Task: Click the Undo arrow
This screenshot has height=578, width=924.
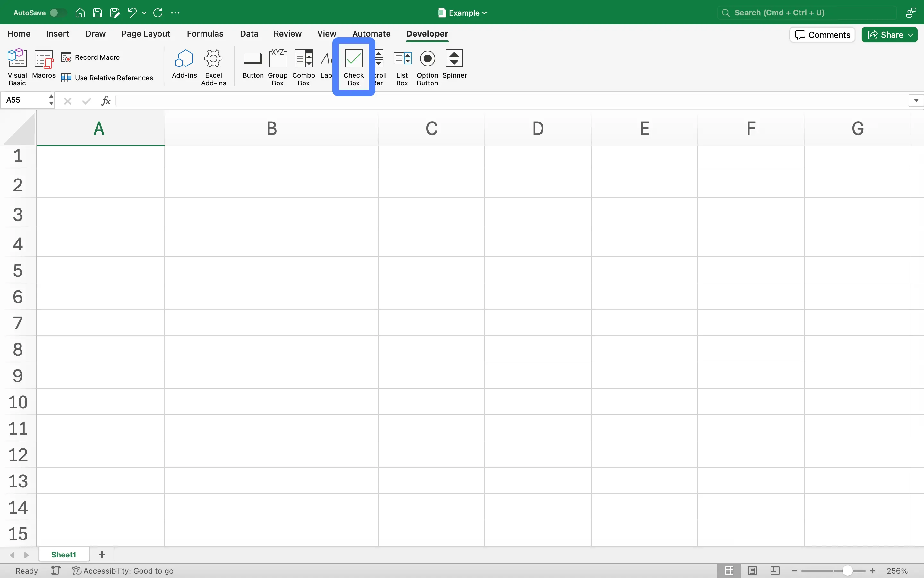Action: pyautogui.click(x=132, y=13)
